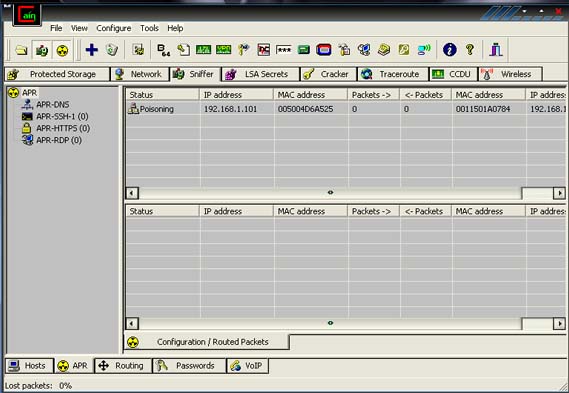The image size is (569, 393).
Task: Toggle the Start/Stop APR radiation button
Action: pos(62,50)
